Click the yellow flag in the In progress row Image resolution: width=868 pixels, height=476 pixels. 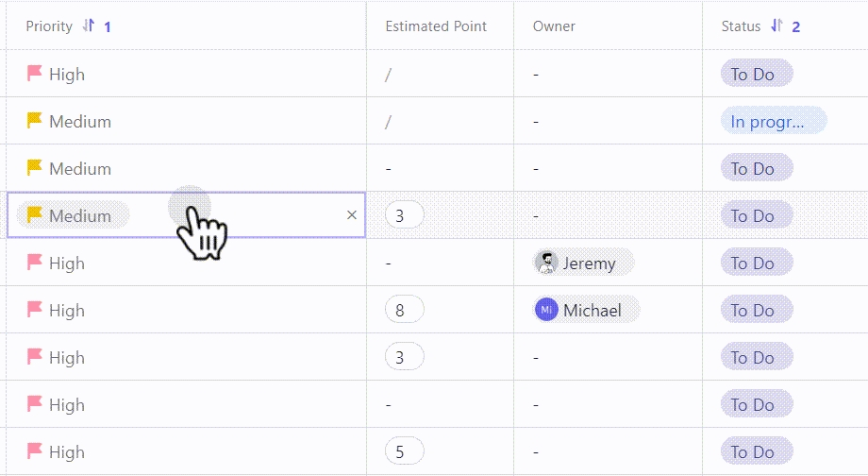point(35,121)
